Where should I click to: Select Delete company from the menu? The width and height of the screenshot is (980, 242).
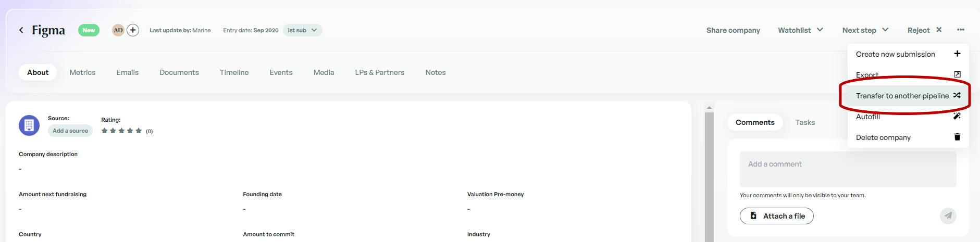pos(908,137)
